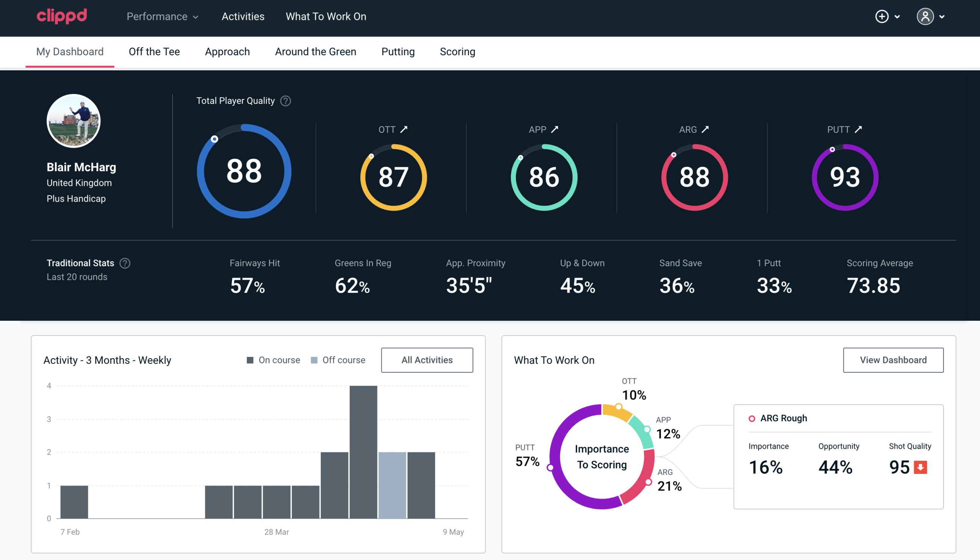The width and height of the screenshot is (980, 560).
Task: Click the user profile account icon
Action: point(925,17)
